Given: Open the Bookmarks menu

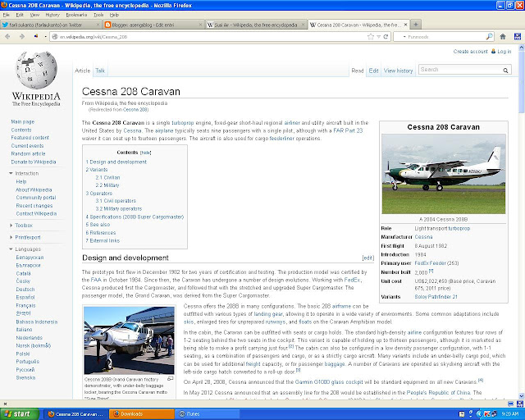Looking at the screenshot, I should pyautogui.click(x=76, y=15).
